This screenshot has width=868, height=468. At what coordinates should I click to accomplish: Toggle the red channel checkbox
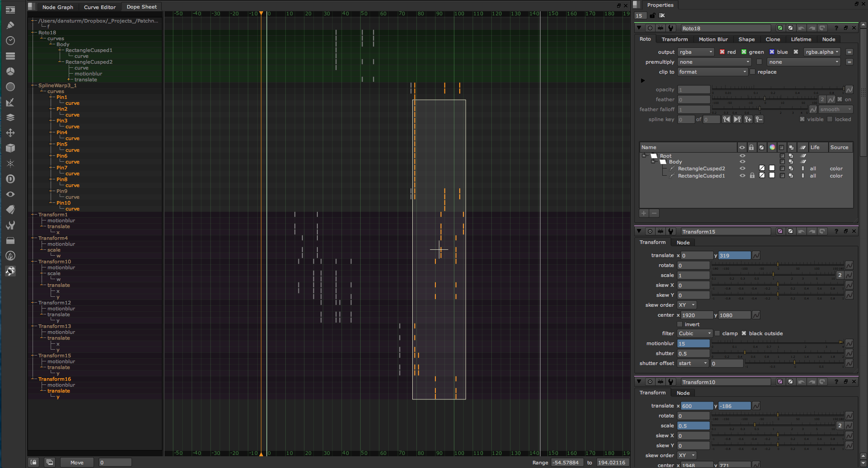pyautogui.click(x=722, y=52)
